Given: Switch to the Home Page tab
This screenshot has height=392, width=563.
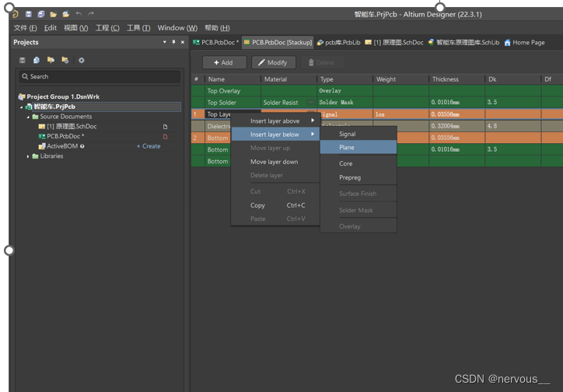Looking at the screenshot, I should (x=527, y=43).
